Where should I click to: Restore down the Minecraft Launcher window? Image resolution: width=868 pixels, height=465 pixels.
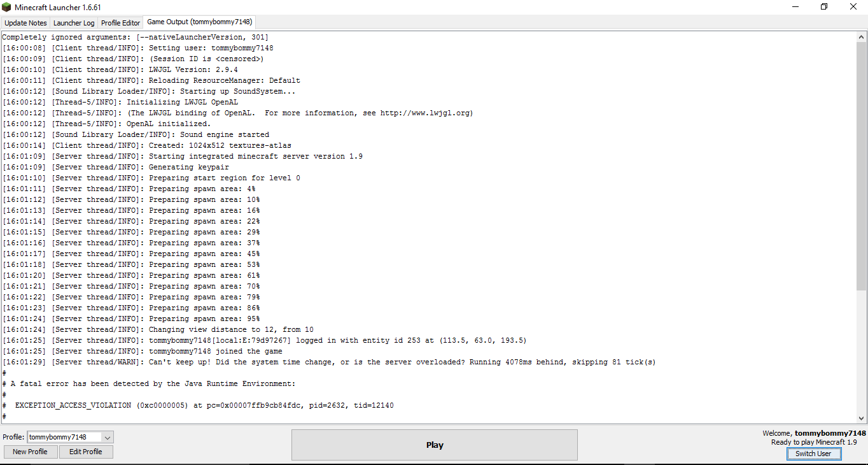[824, 7]
